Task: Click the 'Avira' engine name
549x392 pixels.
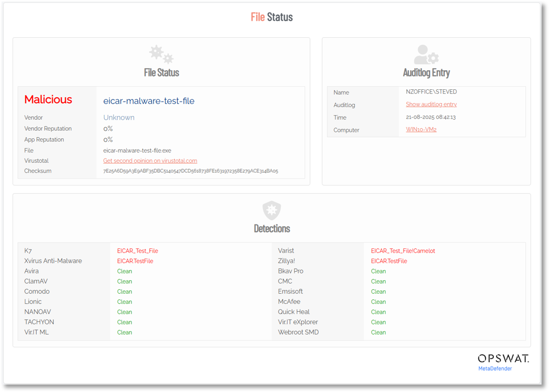Action: click(x=31, y=271)
